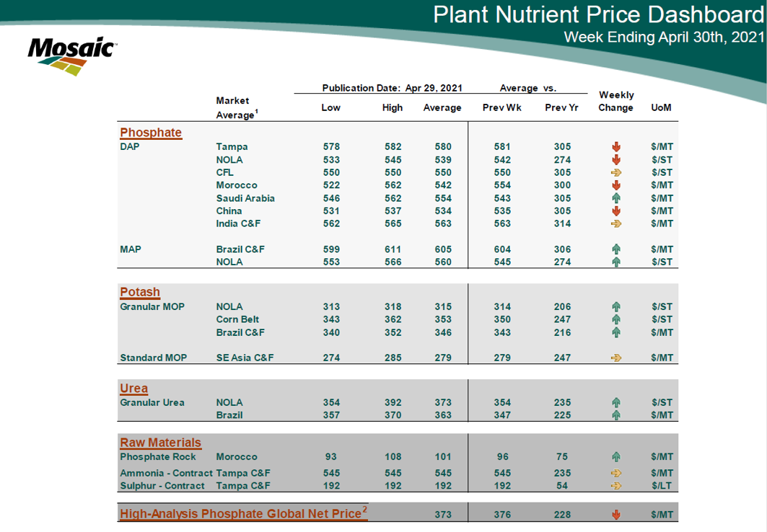Open the Potash section heading link
Screen dimensions: 767x532
(x=140, y=292)
